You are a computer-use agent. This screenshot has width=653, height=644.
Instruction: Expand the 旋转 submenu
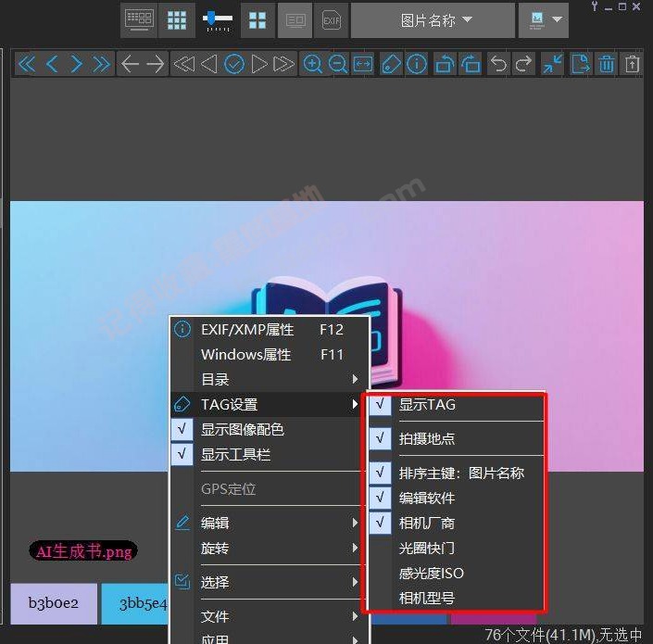pos(269,548)
